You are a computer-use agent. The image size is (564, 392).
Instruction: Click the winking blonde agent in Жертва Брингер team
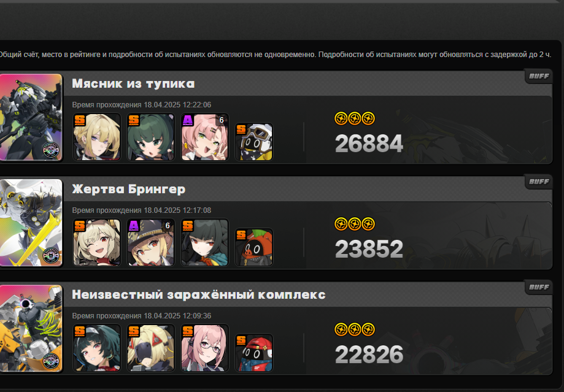97,242
